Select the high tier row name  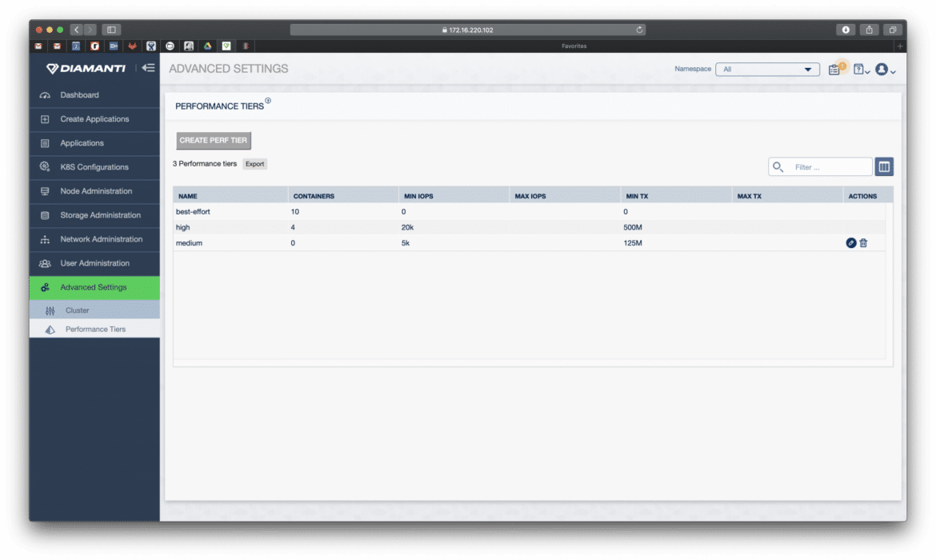tap(182, 227)
